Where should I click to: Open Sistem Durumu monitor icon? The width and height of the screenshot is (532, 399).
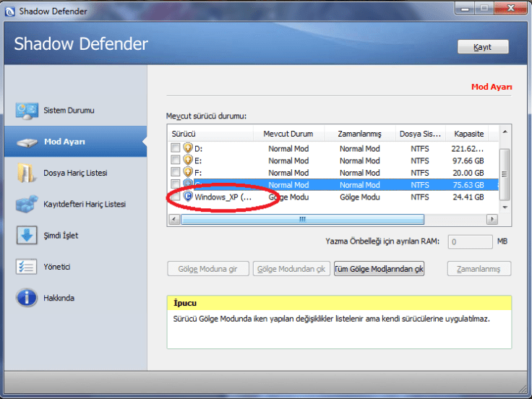(x=27, y=111)
